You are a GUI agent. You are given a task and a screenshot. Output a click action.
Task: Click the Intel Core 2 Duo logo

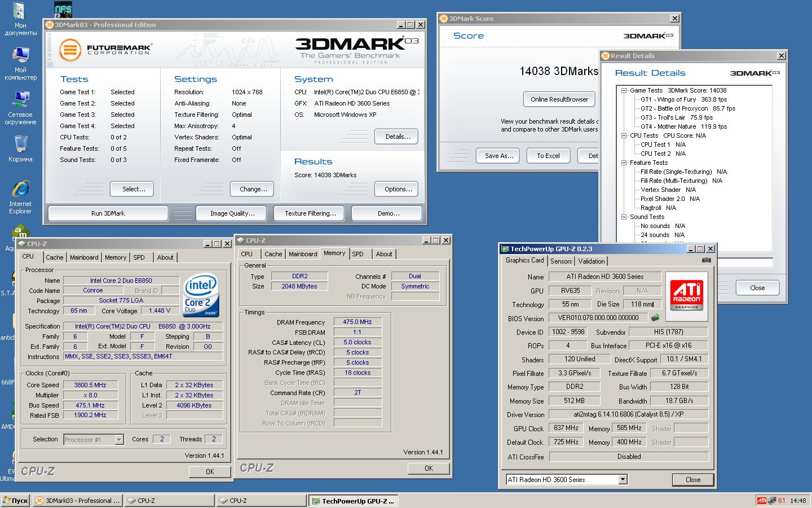click(201, 295)
